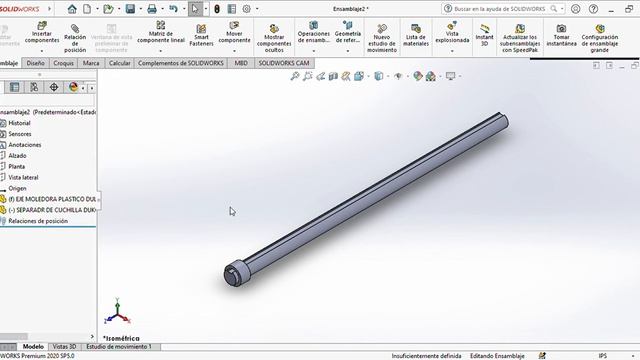Select Historial in feature tree
Viewport: 640px width, 360px height.
19,123
